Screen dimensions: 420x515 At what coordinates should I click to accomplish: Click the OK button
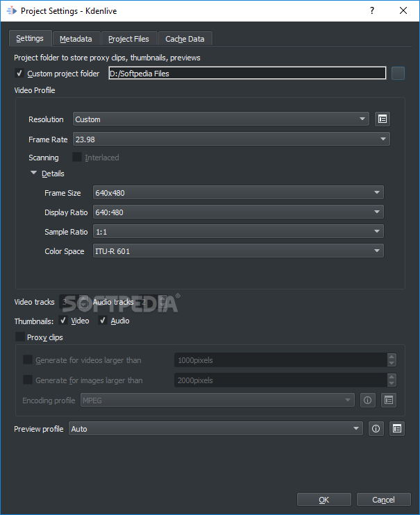(x=324, y=500)
